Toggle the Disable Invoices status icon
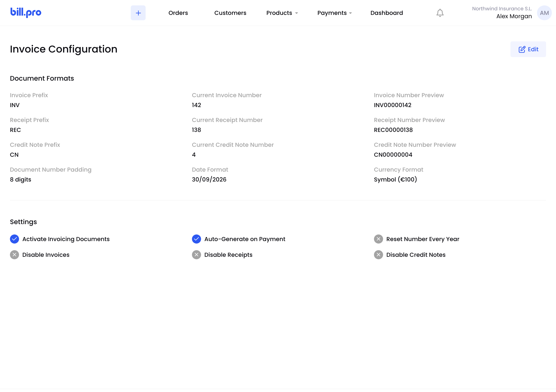The image size is (556, 392). [14, 255]
